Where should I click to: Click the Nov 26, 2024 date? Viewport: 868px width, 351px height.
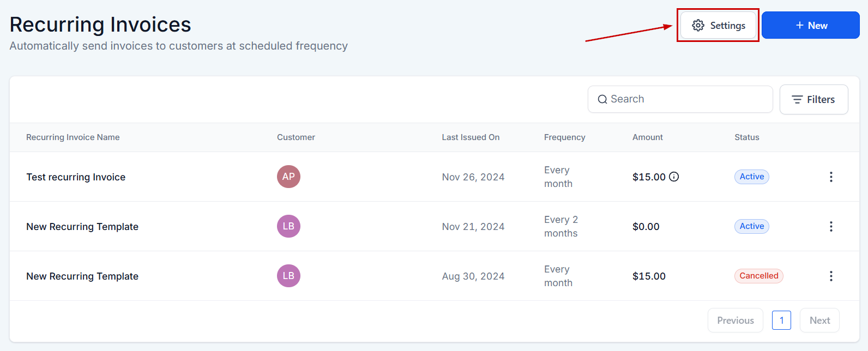pyautogui.click(x=473, y=177)
